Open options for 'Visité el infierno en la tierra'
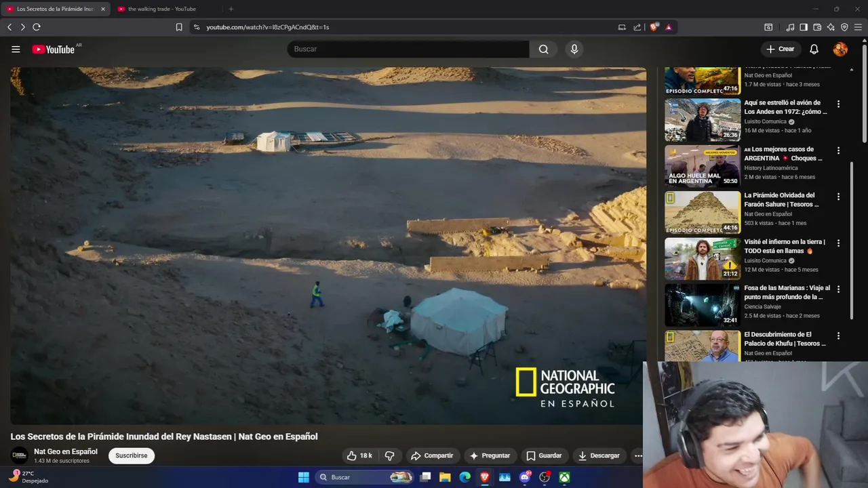 pyautogui.click(x=838, y=243)
